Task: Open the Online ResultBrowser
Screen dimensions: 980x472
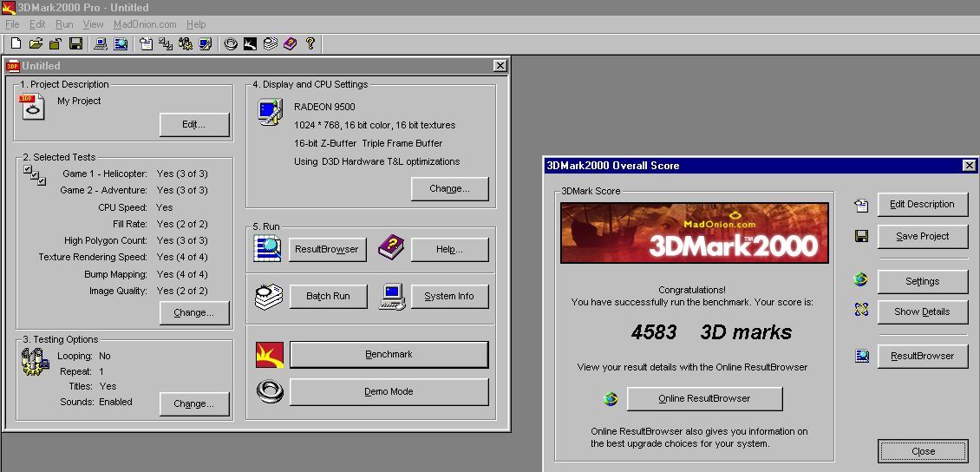Action: click(704, 399)
